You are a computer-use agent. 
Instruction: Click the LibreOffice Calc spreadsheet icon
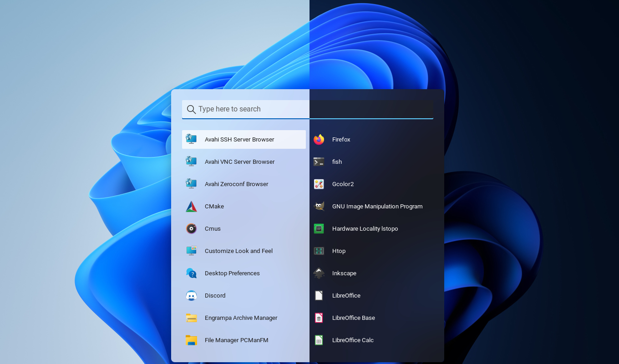point(319,340)
